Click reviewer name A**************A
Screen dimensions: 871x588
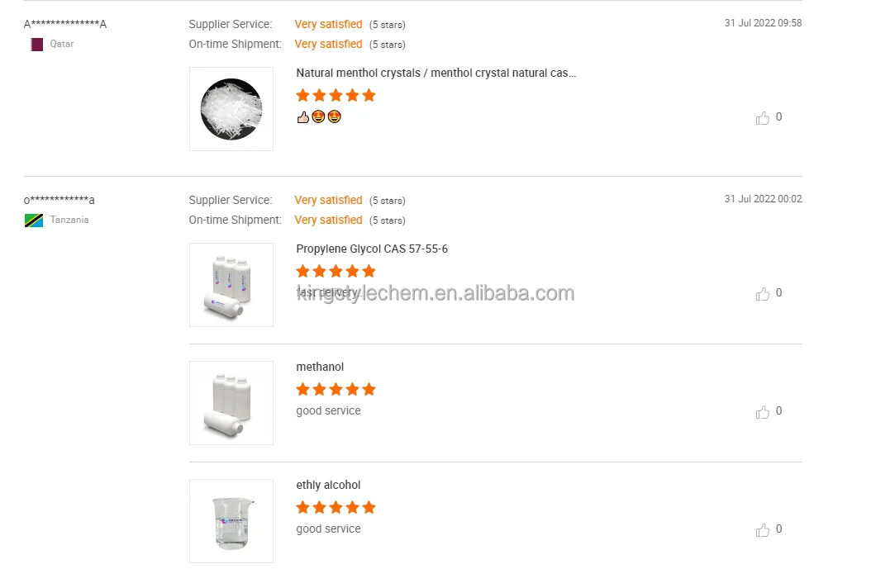coord(65,24)
